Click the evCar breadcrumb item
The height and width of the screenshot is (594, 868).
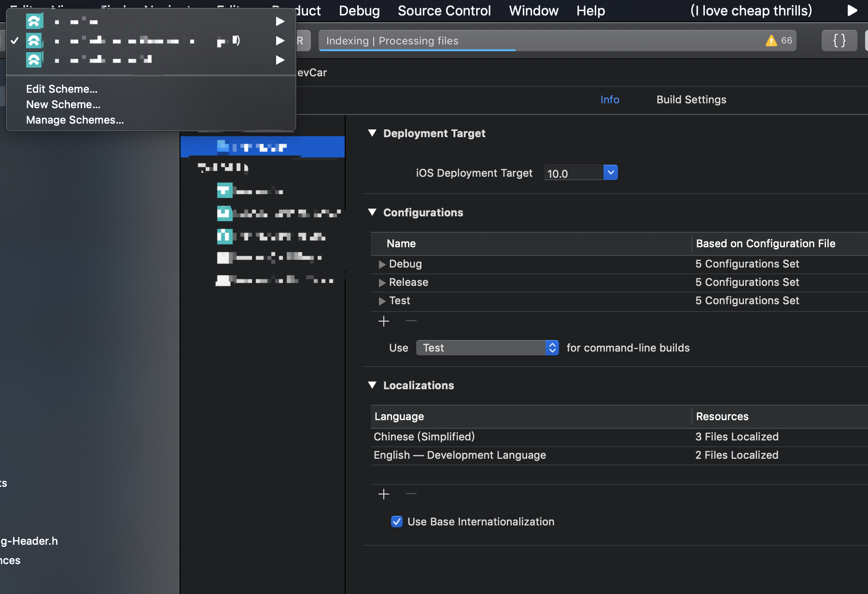312,72
